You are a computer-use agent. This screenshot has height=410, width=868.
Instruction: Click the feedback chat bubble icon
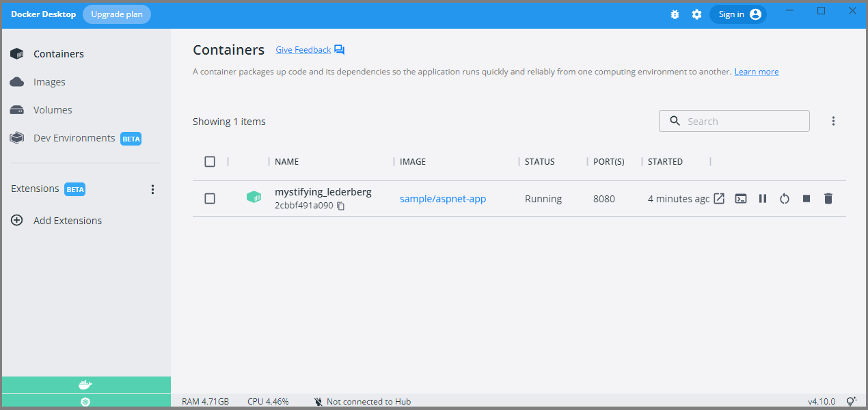[x=340, y=50]
